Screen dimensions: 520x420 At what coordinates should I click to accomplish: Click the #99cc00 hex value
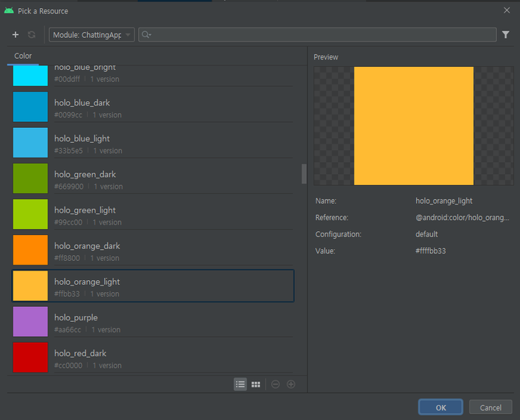pyautogui.click(x=68, y=222)
